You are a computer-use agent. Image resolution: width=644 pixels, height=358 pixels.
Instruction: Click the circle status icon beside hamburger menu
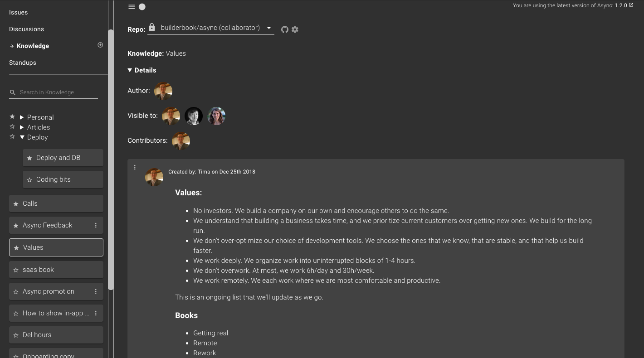tap(142, 6)
